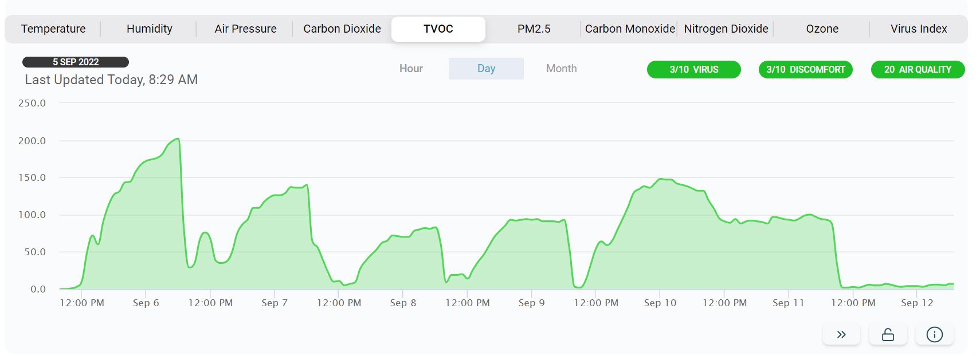Click the 3/10 DISCOMFORT badge
The height and width of the screenshot is (356, 980).
coord(805,70)
